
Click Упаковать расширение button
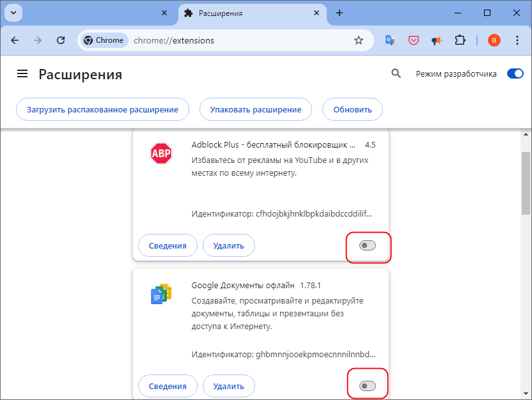pos(256,109)
